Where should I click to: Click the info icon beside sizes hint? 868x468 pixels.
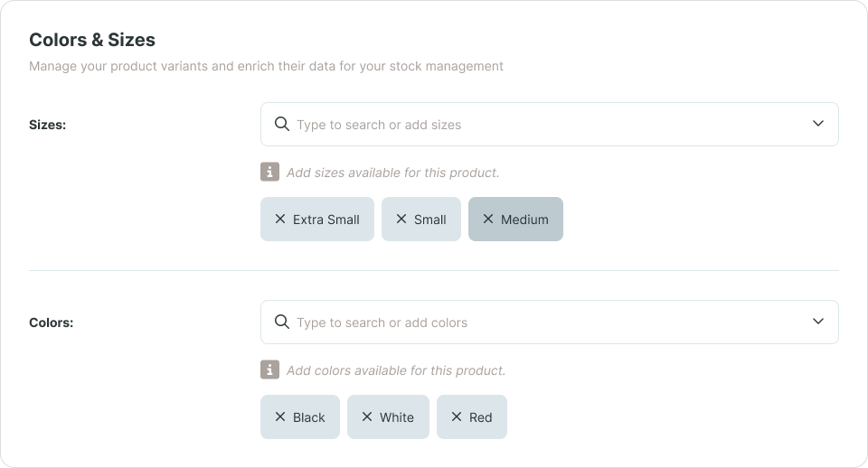point(269,172)
